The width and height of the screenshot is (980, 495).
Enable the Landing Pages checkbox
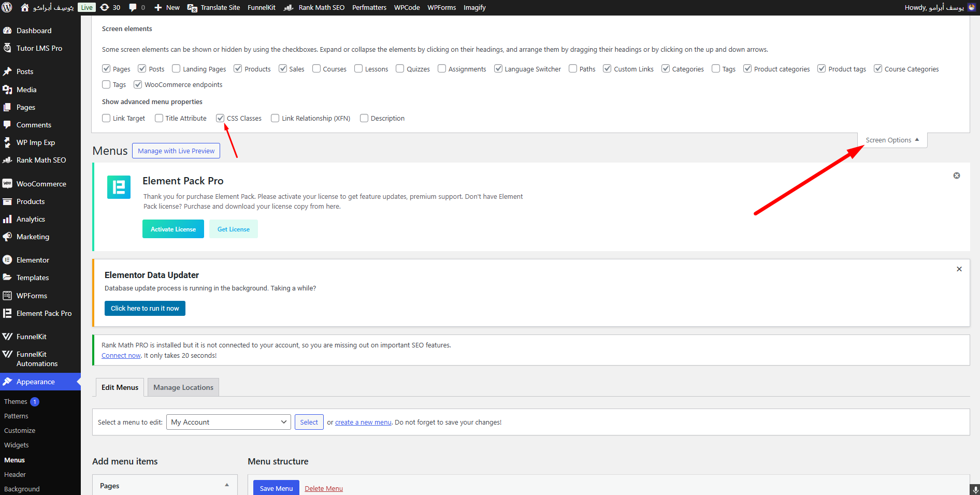pyautogui.click(x=176, y=69)
